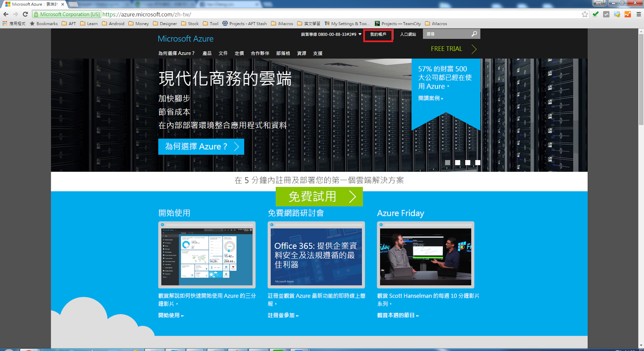Image resolution: width=644 pixels, height=351 pixels.
Task: Open a new browser tab
Action: pos(73,4)
